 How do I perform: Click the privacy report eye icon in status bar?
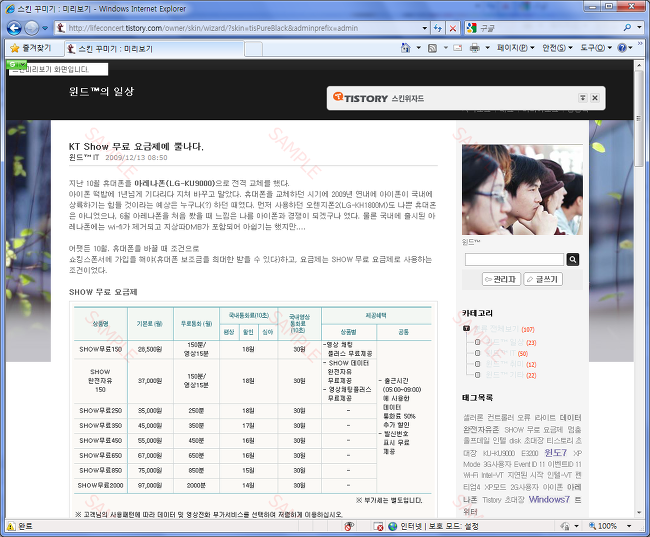tap(349, 526)
